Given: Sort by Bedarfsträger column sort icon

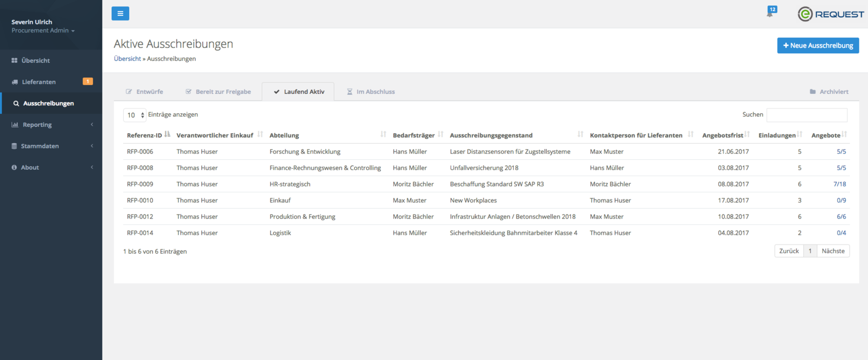Looking at the screenshot, I should click(x=441, y=134).
